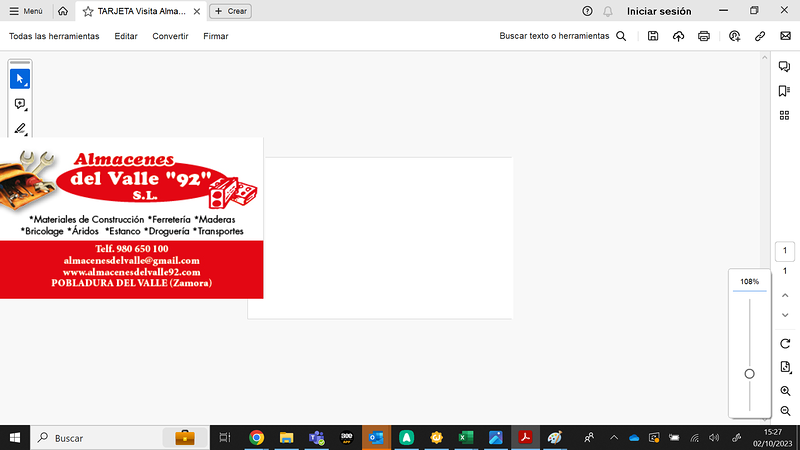Go to previous page with up chevron
Image resolution: width=800 pixels, height=450 pixels.
tap(785, 294)
